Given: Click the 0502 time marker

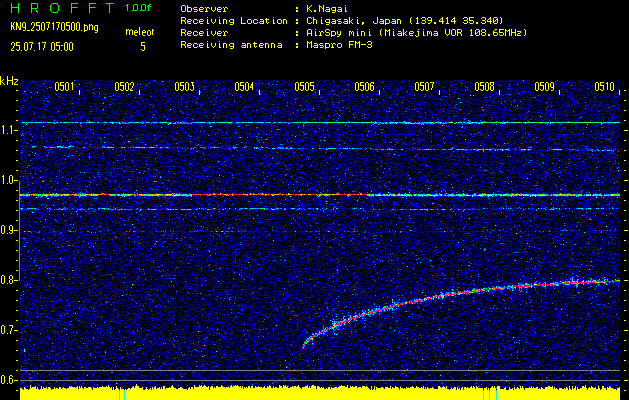Looking at the screenshot, I should tap(124, 87).
